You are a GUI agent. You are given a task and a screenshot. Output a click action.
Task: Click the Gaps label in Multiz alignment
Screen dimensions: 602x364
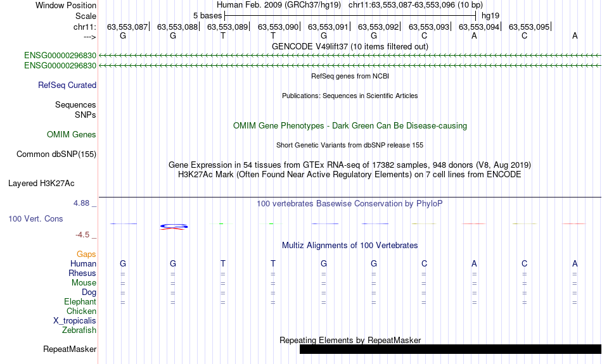pos(86,254)
